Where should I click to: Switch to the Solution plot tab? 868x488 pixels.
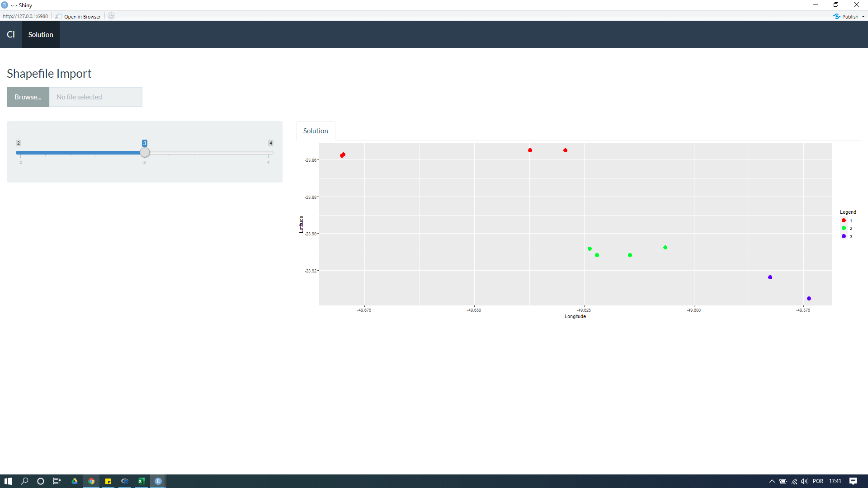316,131
